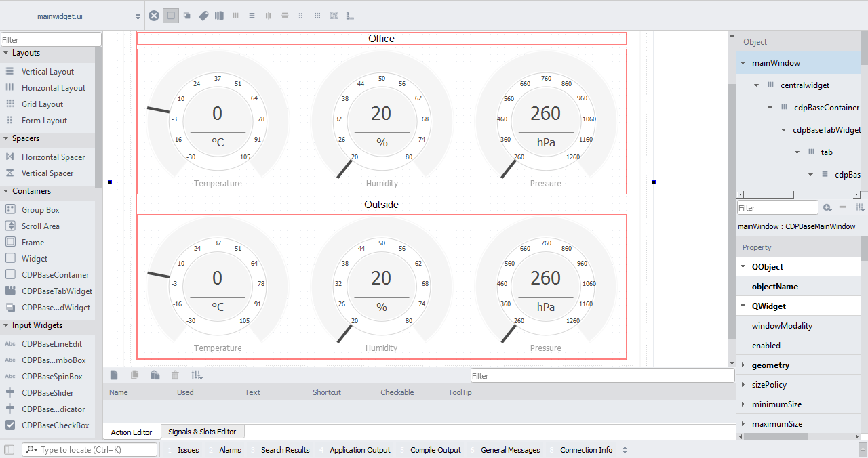
Task: Pick CDPBaseTabWidget in widget box
Action: pos(47,291)
